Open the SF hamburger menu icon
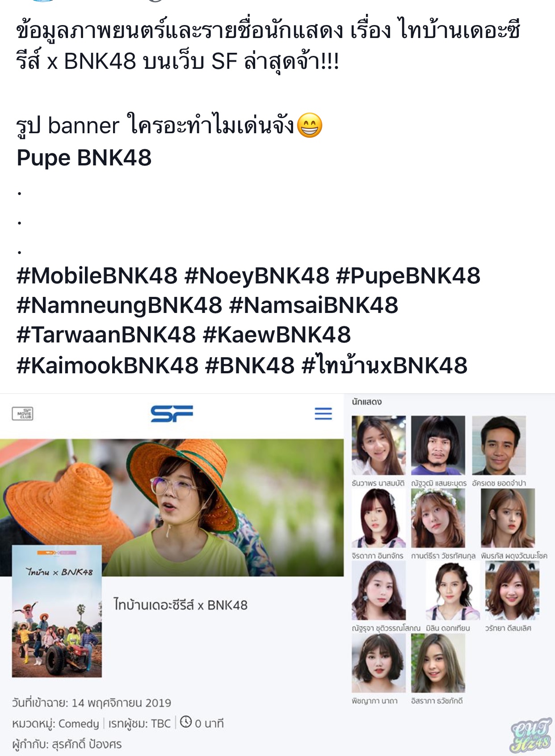 pyautogui.click(x=323, y=414)
